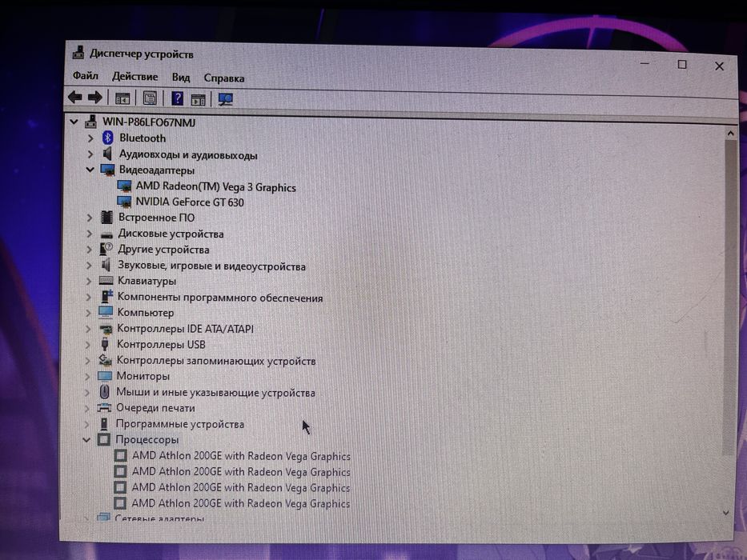Screen dimensions: 747x560
Task: Click the Мониторы category icon
Action: click(104, 376)
